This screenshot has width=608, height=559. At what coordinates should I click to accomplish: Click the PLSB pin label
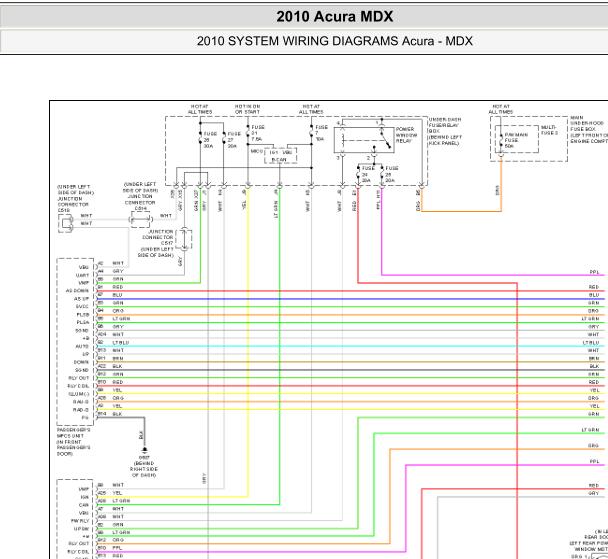click(x=83, y=315)
